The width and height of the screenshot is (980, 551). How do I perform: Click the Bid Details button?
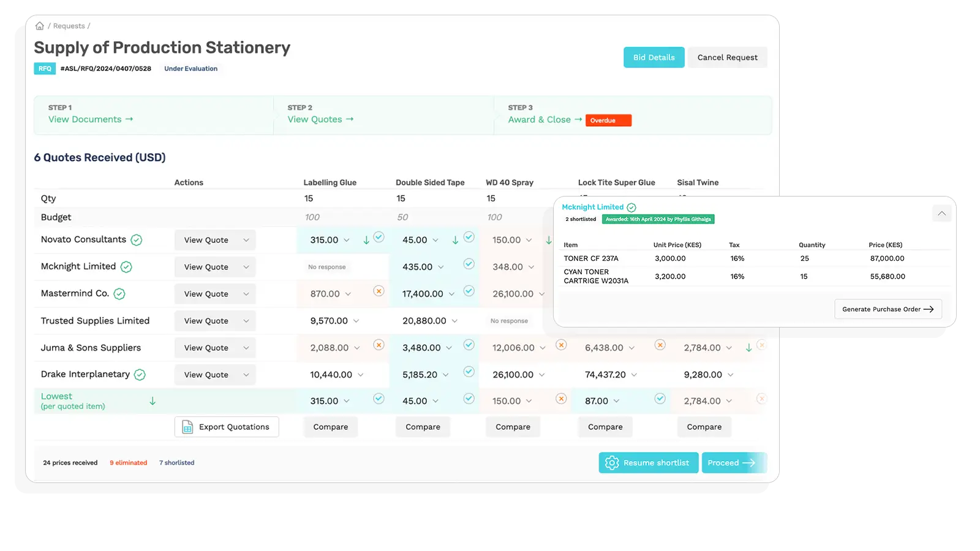click(654, 58)
